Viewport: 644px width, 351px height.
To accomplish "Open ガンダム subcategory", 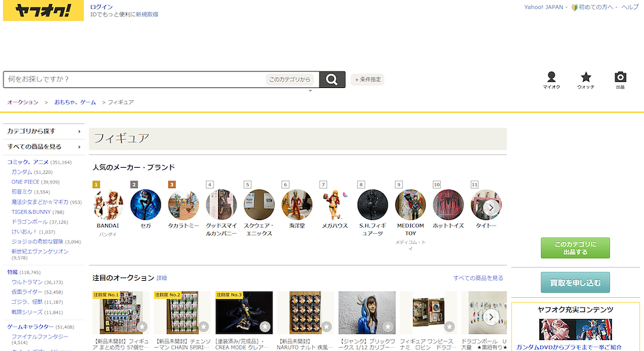I will tap(22, 172).
